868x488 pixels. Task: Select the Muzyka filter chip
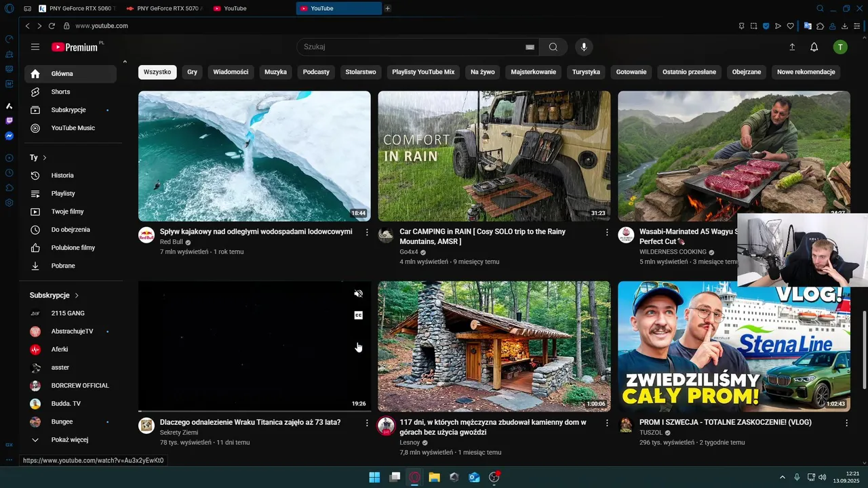point(275,72)
